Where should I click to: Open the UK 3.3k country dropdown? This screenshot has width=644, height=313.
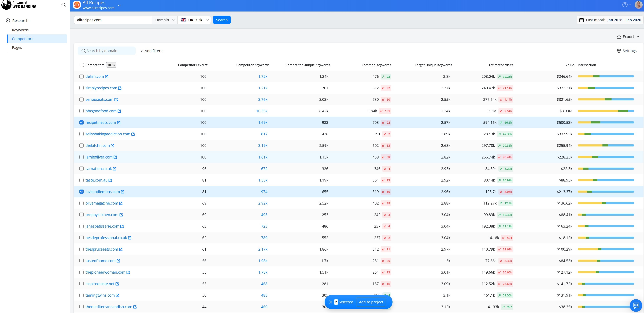[194, 20]
